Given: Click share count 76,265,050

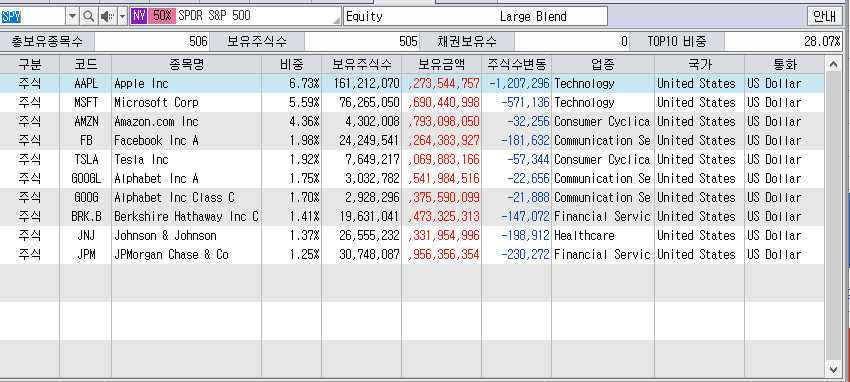Looking at the screenshot, I should (362, 102).
